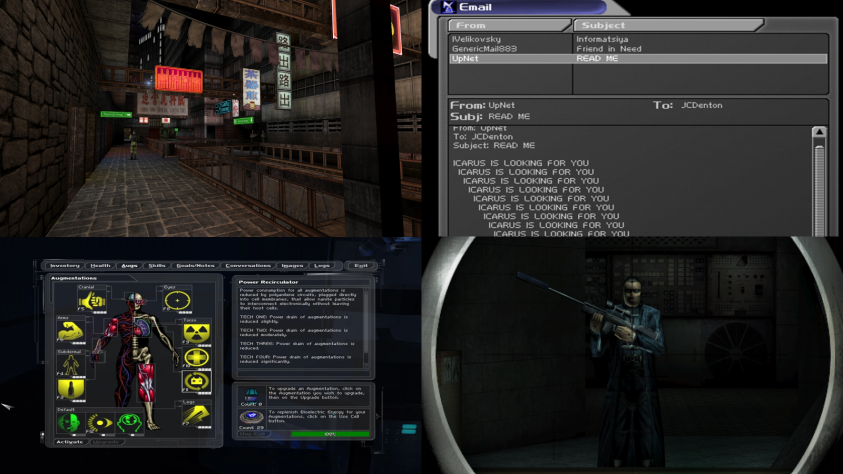
Task: Sort emails by the Subject column header
Action: tap(668, 25)
